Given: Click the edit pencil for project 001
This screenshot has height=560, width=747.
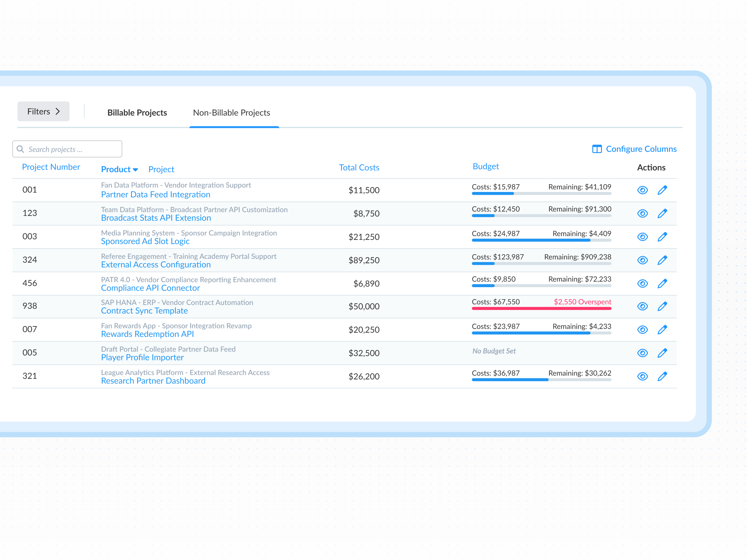Looking at the screenshot, I should tap(662, 190).
